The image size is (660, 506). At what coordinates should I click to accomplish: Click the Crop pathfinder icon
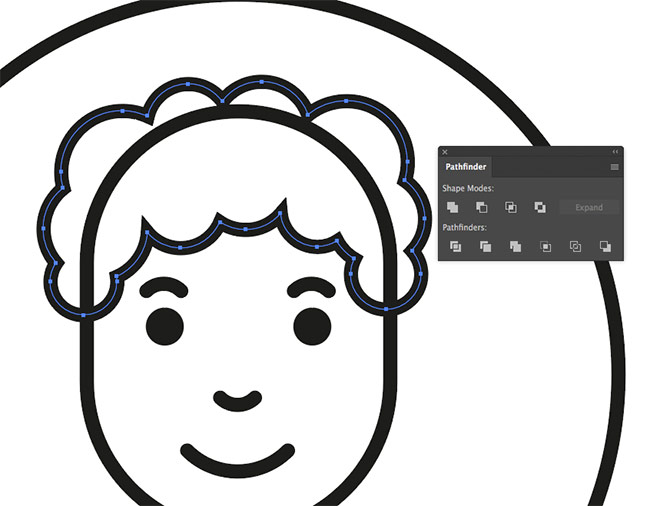tap(546, 246)
